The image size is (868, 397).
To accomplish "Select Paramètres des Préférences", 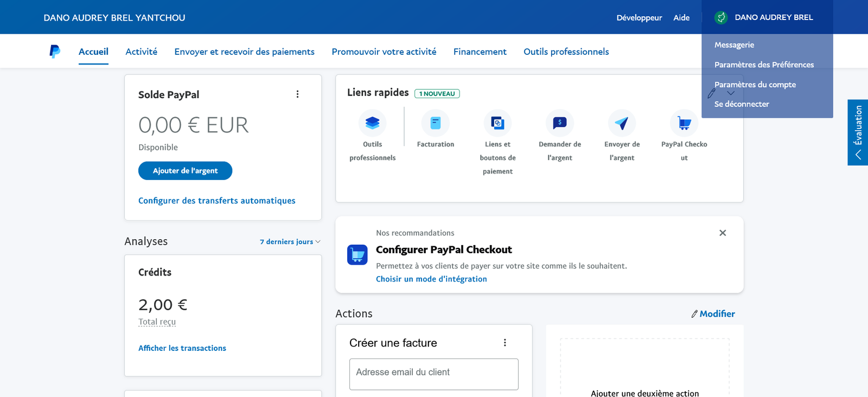I will (764, 65).
